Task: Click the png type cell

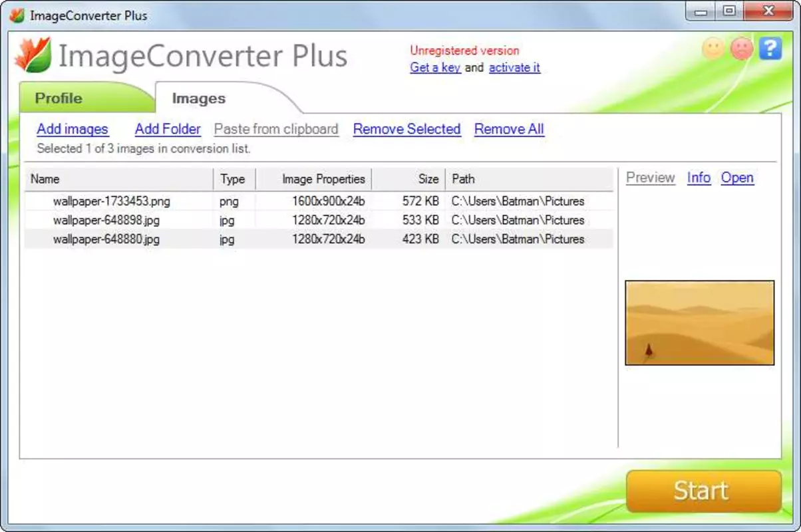Action: (x=229, y=201)
